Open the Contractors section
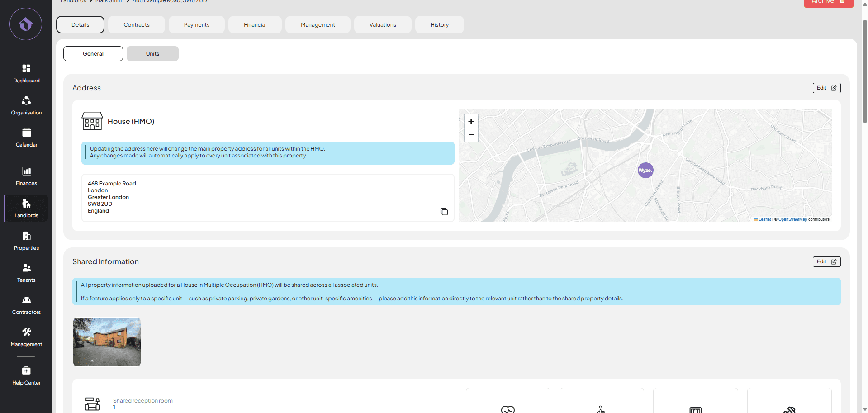This screenshot has width=868, height=413. [26, 305]
